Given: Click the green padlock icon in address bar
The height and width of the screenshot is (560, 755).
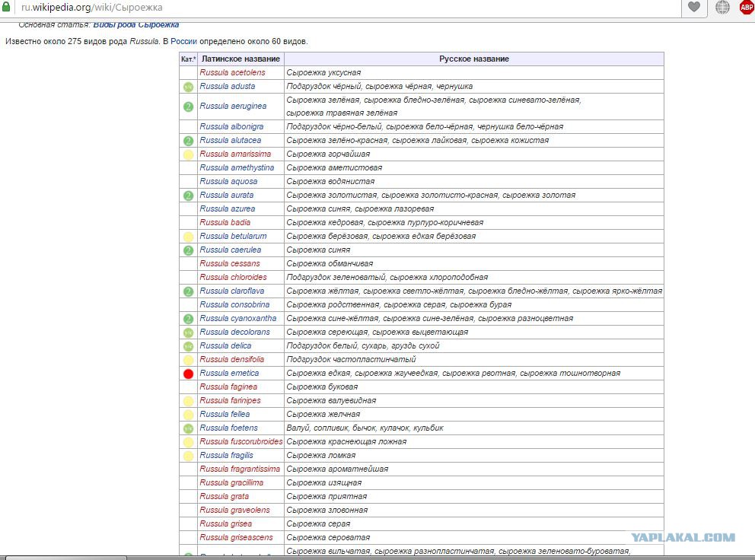Looking at the screenshot, I should (6, 7).
